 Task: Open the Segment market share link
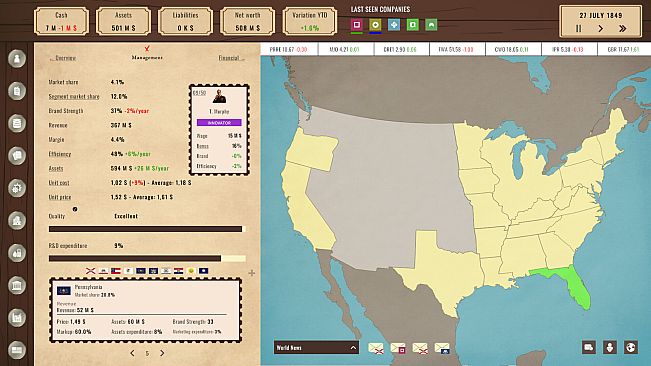coord(74,96)
